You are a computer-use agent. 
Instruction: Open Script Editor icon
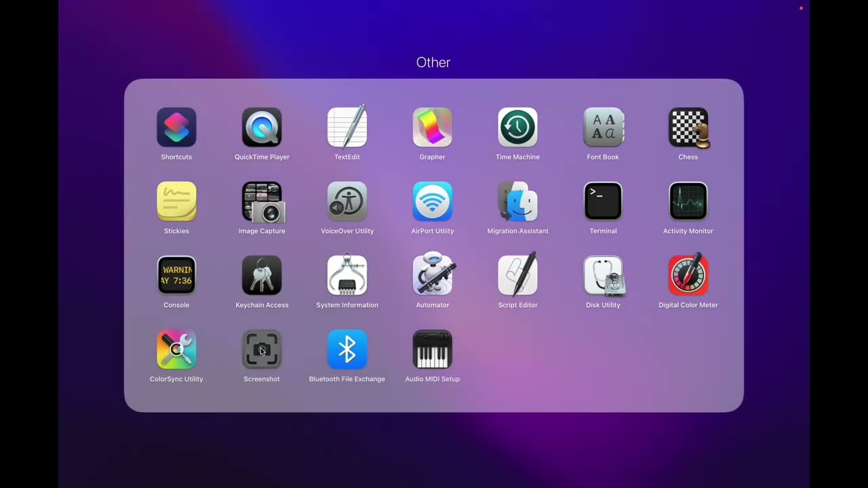coord(517,275)
